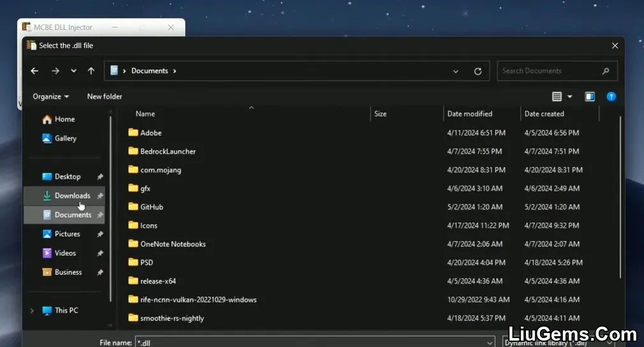Viewport: 644px width, 347px height.
Task: Select Gallery in the navigation pane
Action: (x=59, y=138)
